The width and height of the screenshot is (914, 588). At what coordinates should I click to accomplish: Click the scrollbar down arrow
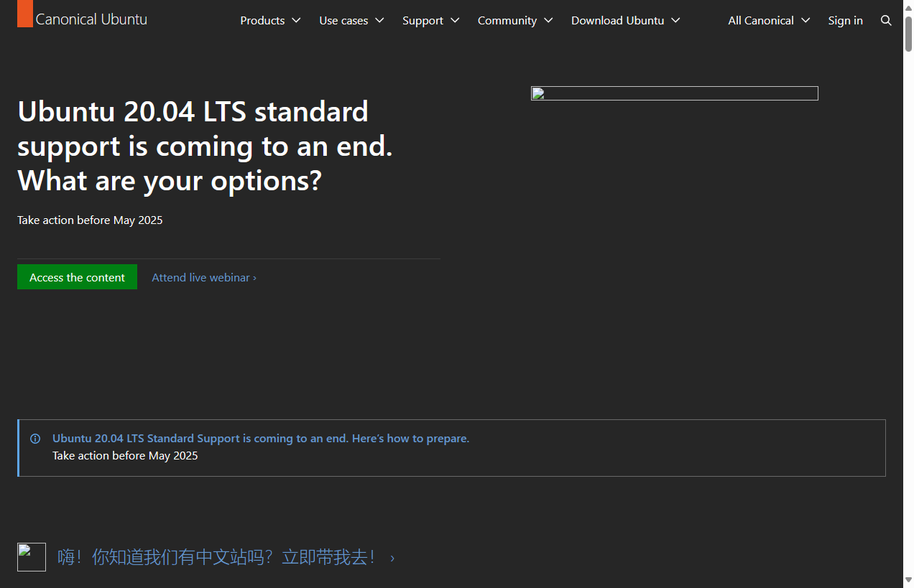(x=908, y=581)
